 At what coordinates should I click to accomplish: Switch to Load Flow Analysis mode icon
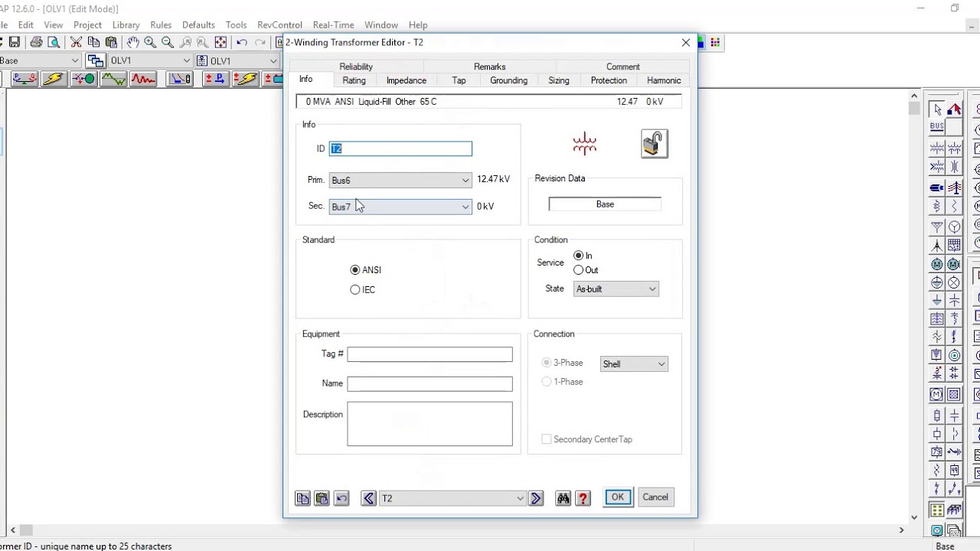24,79
